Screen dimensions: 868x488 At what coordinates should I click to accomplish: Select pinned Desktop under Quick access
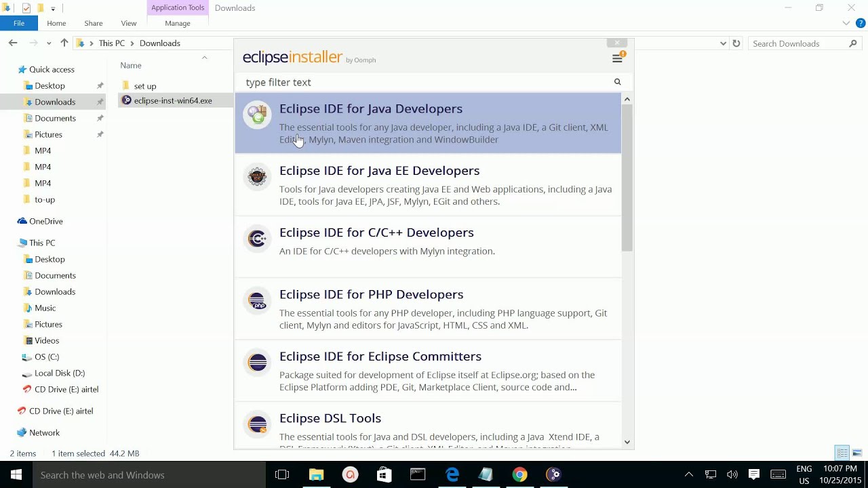coord(50,85)
